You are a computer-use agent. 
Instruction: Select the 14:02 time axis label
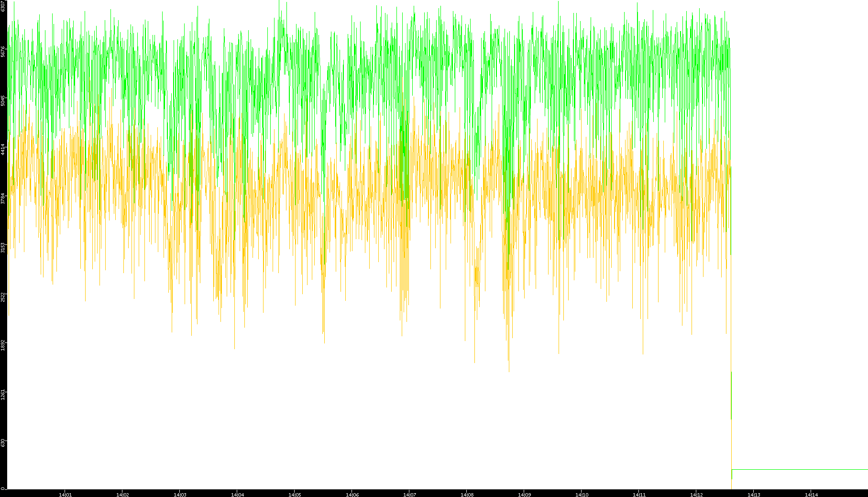tap(122, 495)
